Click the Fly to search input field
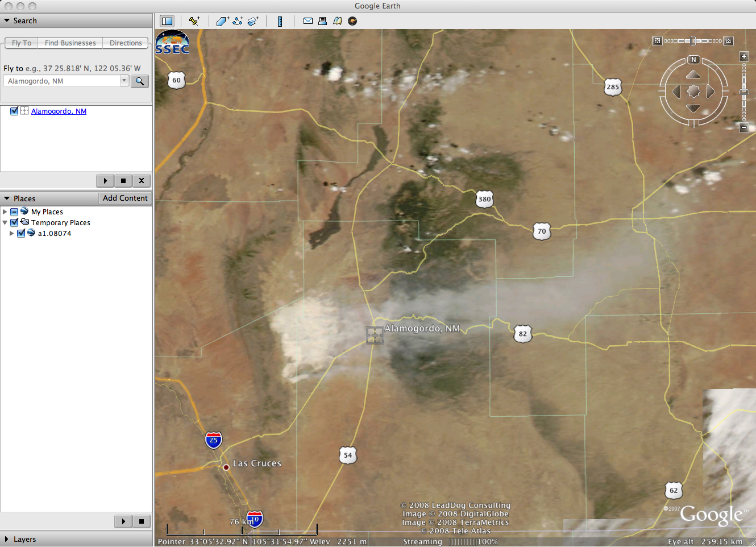This screenshot has width=756, height=547. point(62,81)
